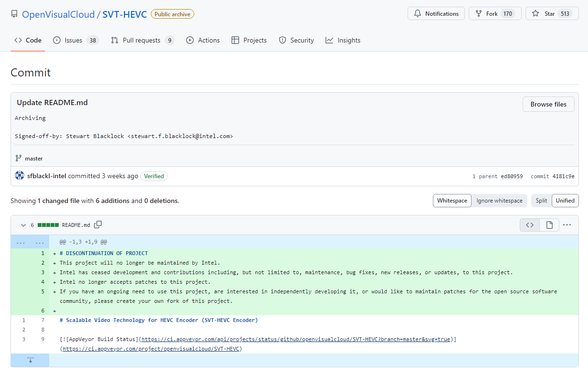Open the SVT-HEVC repository link
This screenshot has height=375, width=588.
(x=125, y=14)
